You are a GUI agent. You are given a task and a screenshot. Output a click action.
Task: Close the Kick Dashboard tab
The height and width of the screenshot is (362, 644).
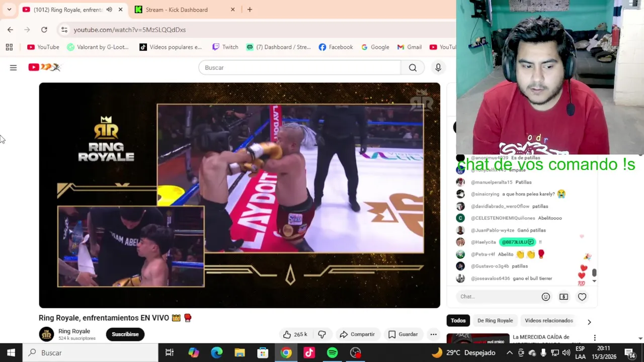232,10
